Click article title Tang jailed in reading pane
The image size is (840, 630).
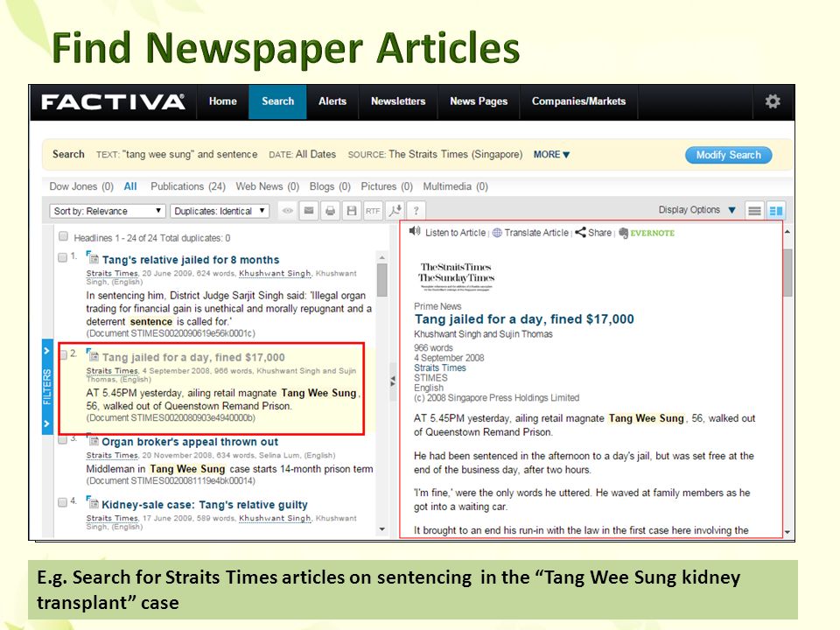[523, 319]
